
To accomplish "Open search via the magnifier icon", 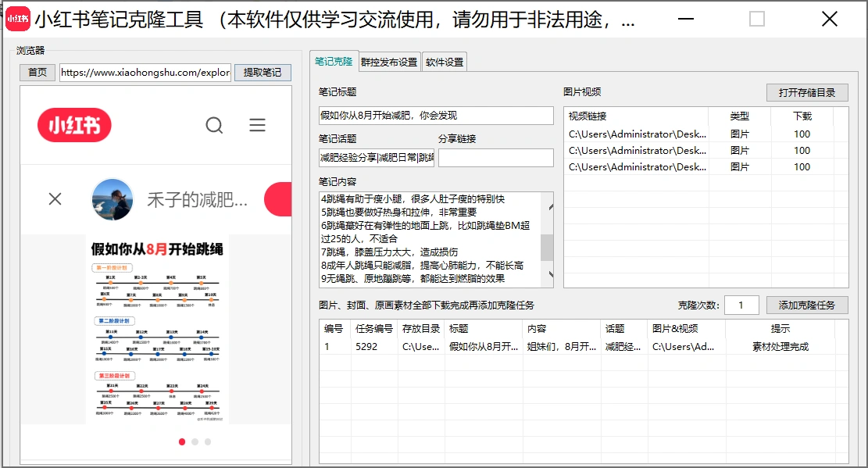I will point(214,125).
